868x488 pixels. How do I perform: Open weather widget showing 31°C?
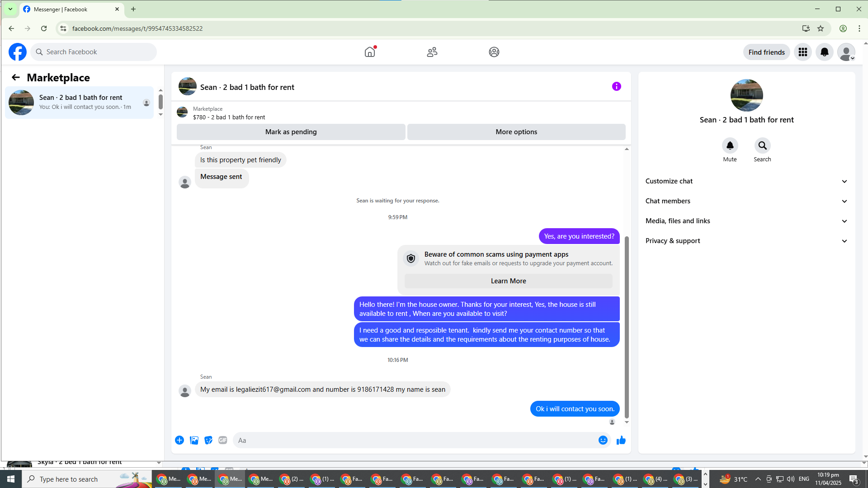pos(733,479)
